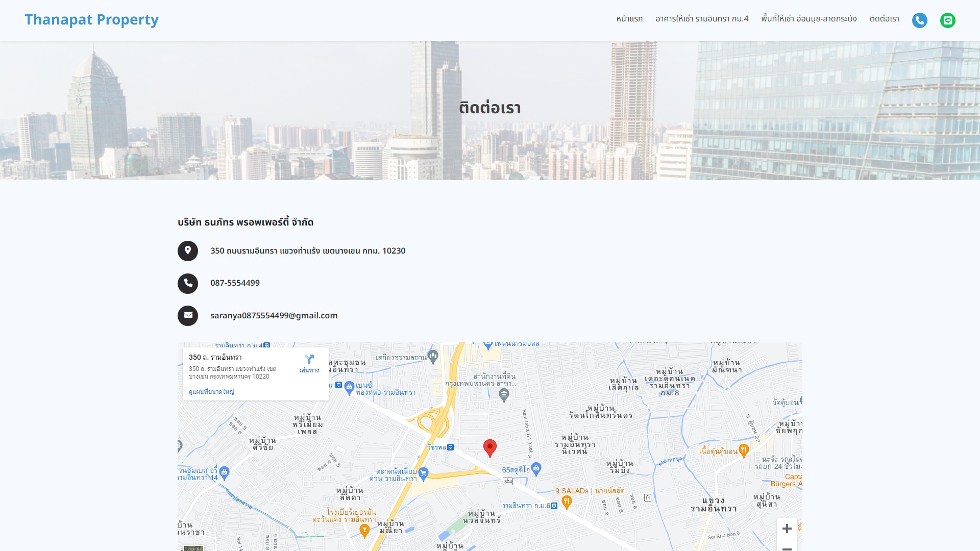Click the 9 SALADs restaurant marker
This screenshot has height=551, width=980.
tap(566, 503)
